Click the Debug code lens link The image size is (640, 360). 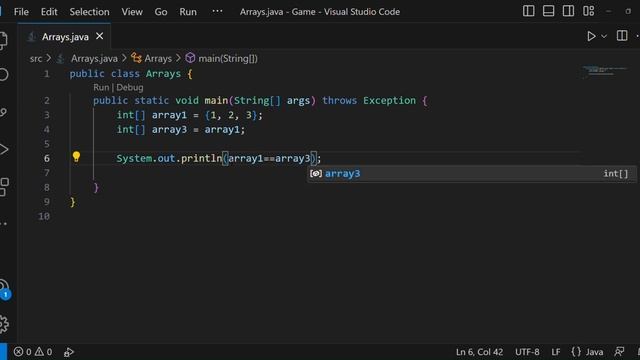click(x=130, y=87)
